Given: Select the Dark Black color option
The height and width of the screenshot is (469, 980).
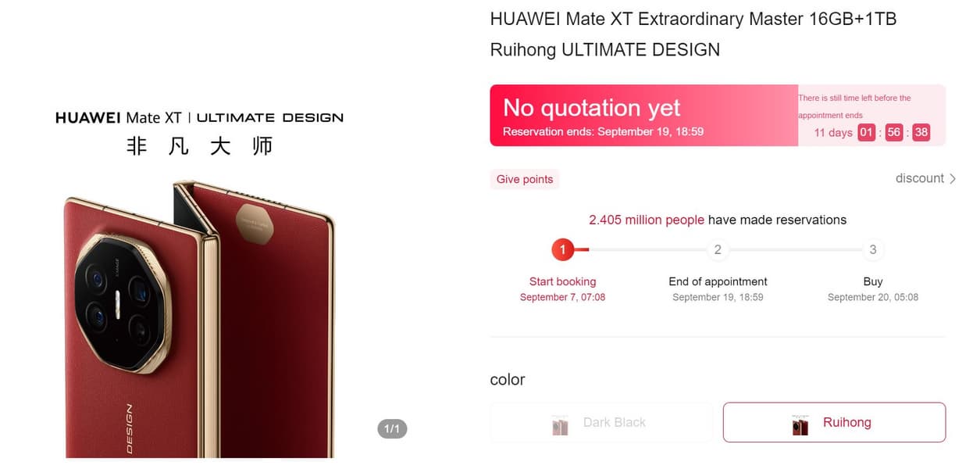Looking at the screenshot, I should point(600,423).
